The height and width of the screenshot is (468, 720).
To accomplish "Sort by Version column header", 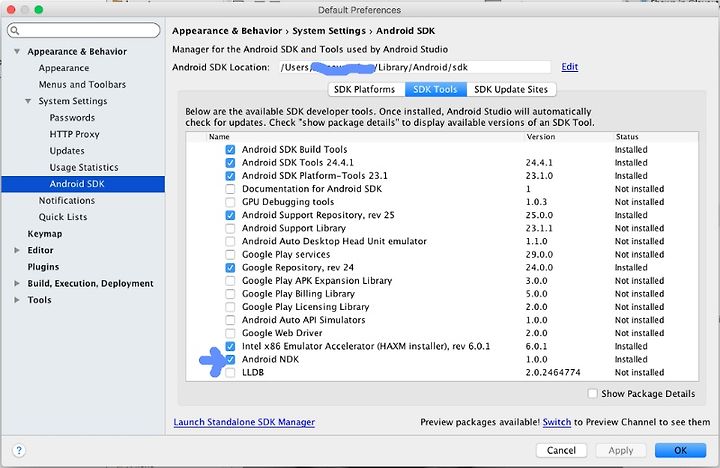I will point(540,137).
